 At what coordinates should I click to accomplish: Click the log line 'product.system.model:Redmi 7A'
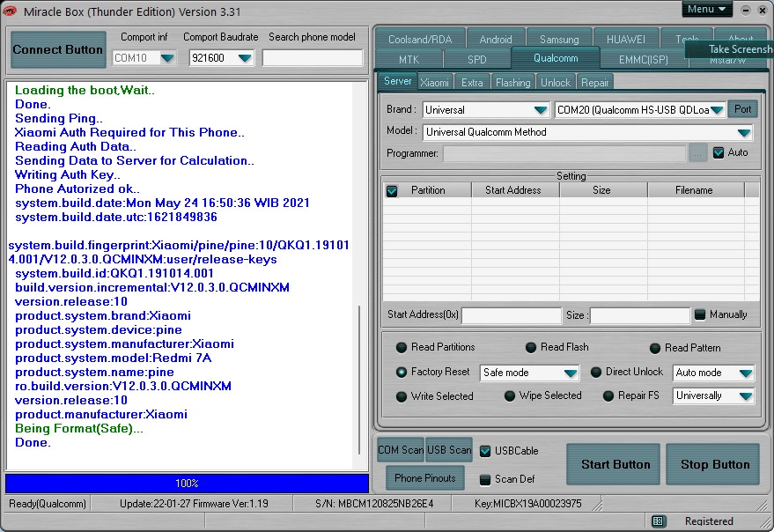[113, 358]
